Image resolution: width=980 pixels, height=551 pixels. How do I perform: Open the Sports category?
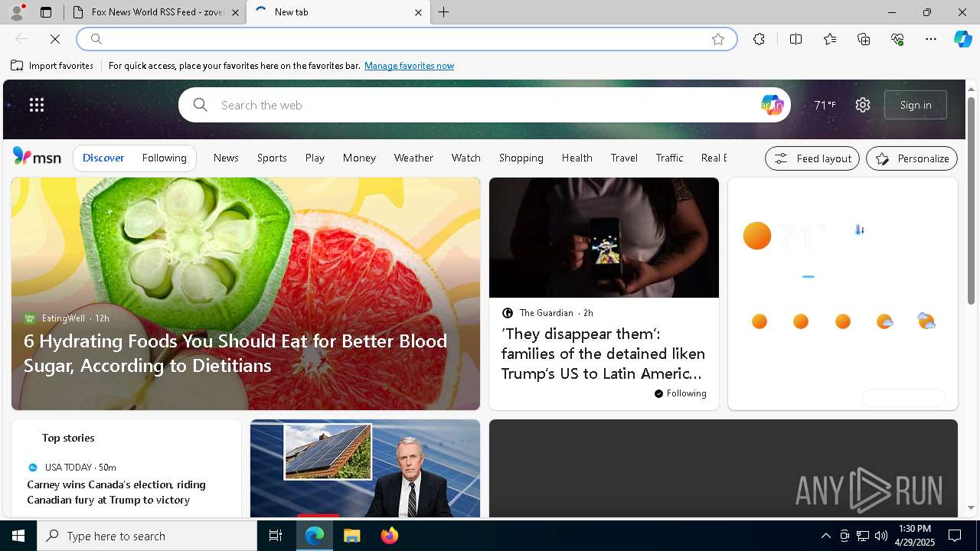(x=272, y=158)
